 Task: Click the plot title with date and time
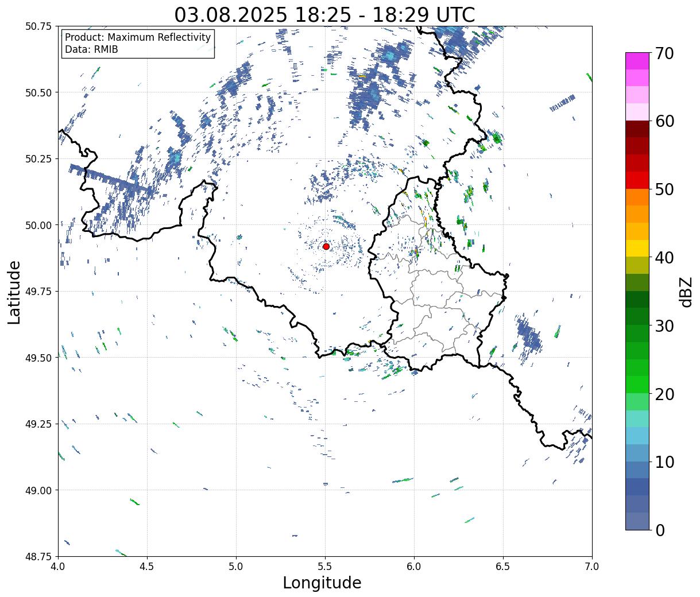coord(324,14)
